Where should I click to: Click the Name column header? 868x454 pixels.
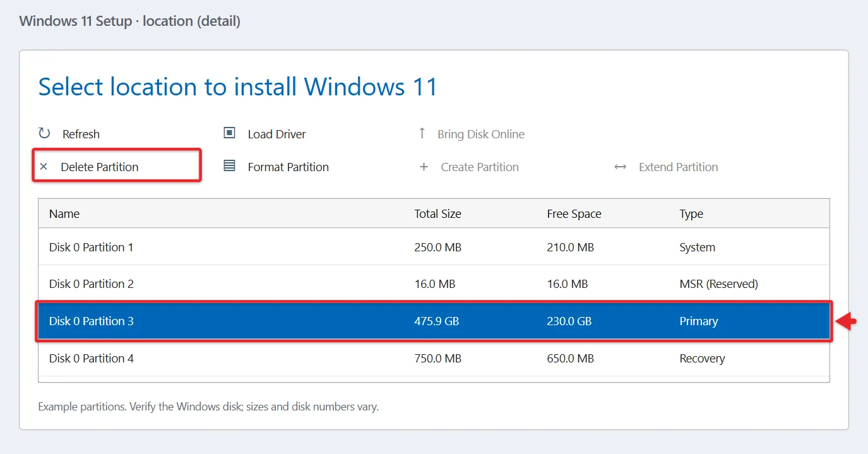64,213
